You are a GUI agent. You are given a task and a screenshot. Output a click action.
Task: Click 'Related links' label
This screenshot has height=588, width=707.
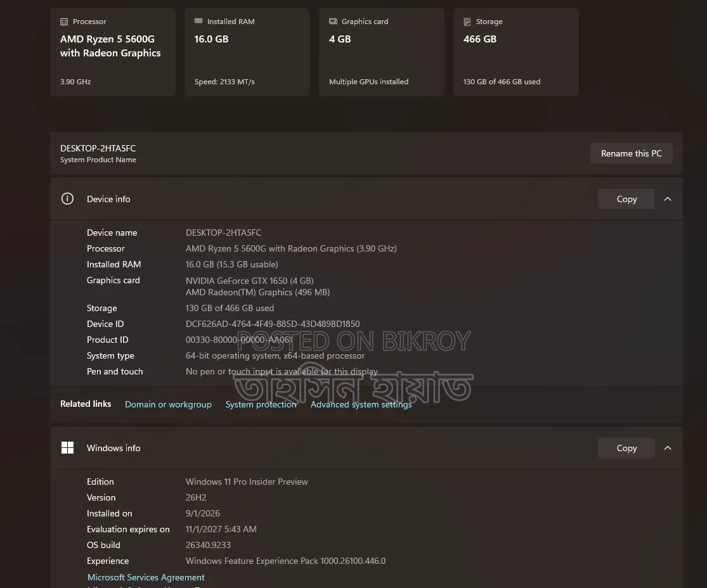pos(86,404)
